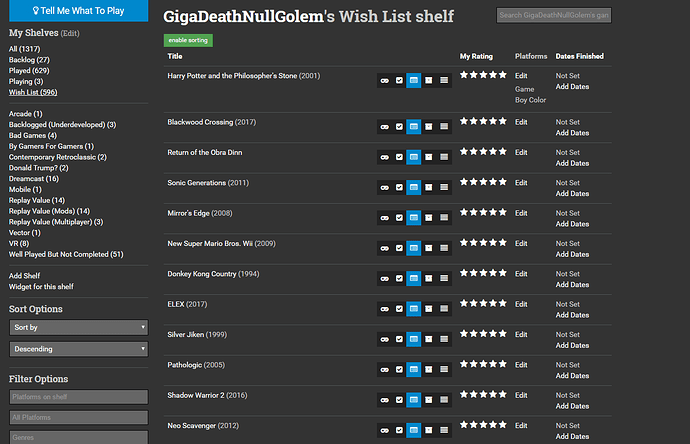The height and width of the screenshot is (444, 690).
Task: Open the Sort by dropdown
Action: coord(79,327)
